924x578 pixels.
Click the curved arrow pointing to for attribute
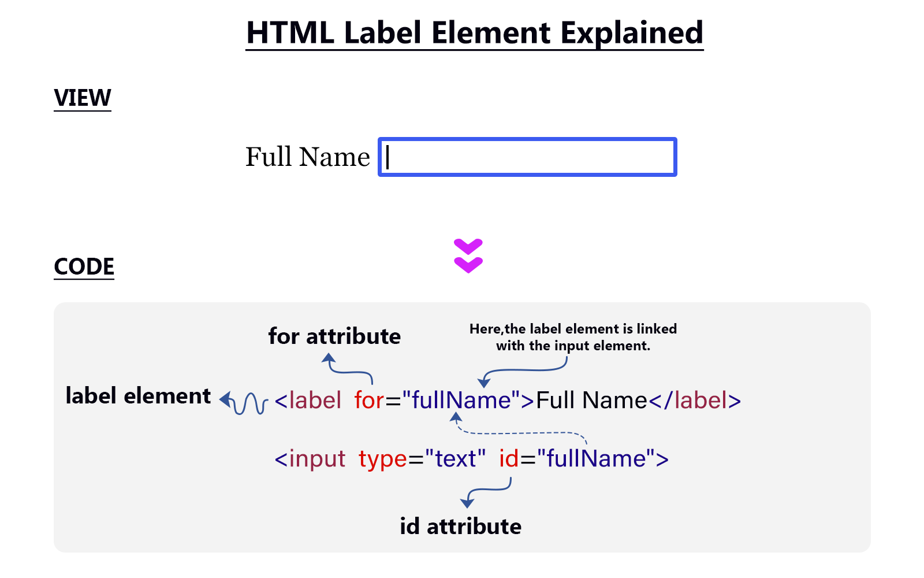pos(347,369)
